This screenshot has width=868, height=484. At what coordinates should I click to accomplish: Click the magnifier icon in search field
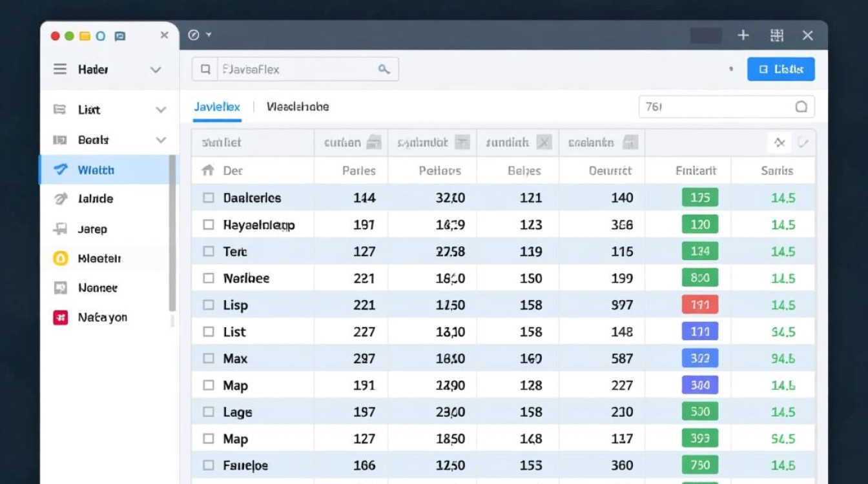tap(384, 69)
